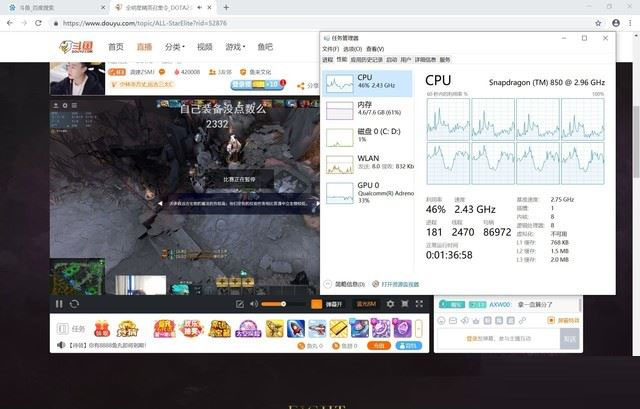
Task: Select WLAN performance item
Action: tap(367, 164)
